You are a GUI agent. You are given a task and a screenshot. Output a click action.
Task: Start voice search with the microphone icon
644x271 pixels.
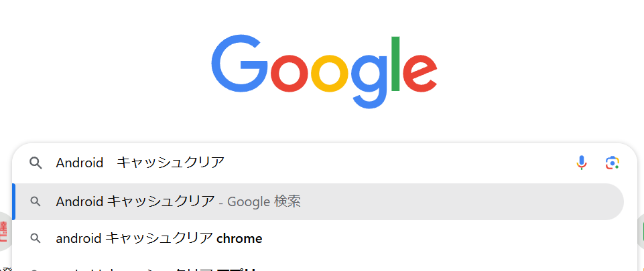coord(581,163)
